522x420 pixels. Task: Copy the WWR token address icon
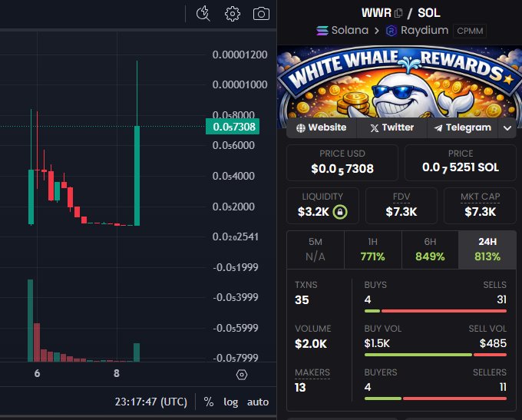click(x=398, y=13)
